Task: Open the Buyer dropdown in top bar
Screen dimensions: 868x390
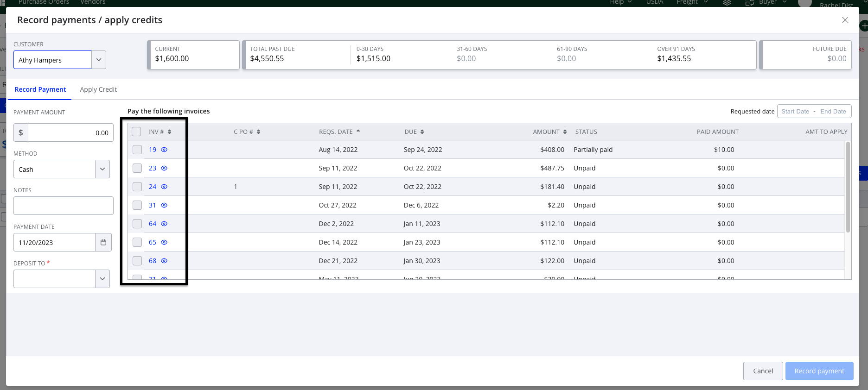Action: point(772,2)
